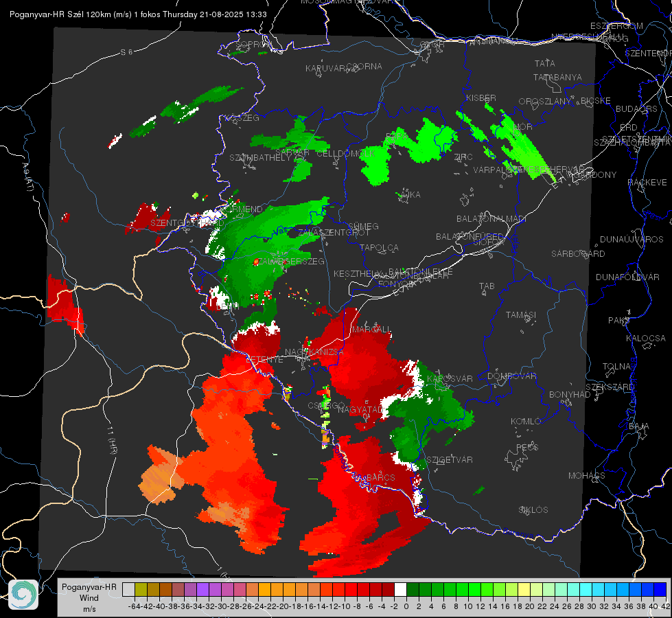Click the SZENTGOTTHARD town label

coord(187,223)
